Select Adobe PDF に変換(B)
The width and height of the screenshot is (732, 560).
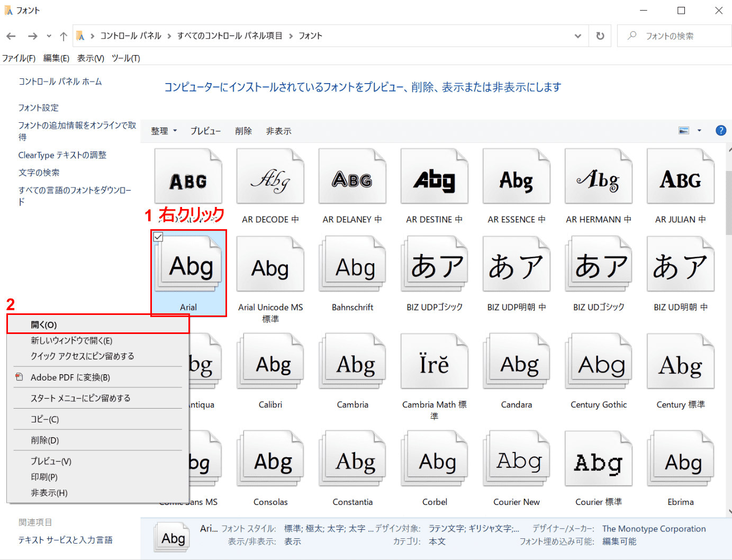point(98,377)
